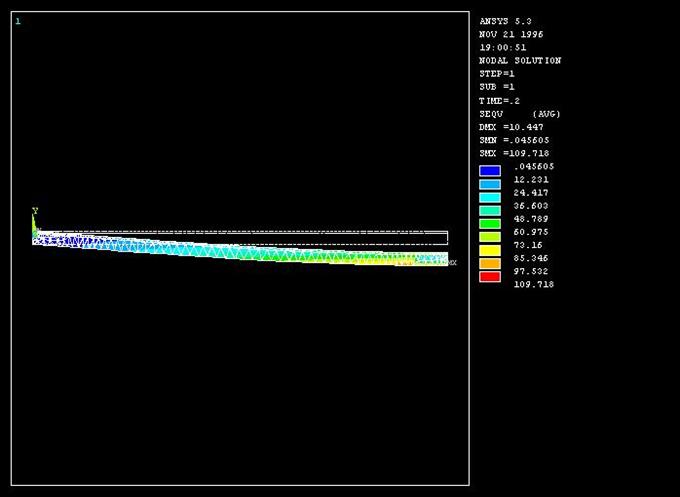Click the ANSYS 5.3 title text
This screenshot has width=680, height=497.
[x=505, y=21]
